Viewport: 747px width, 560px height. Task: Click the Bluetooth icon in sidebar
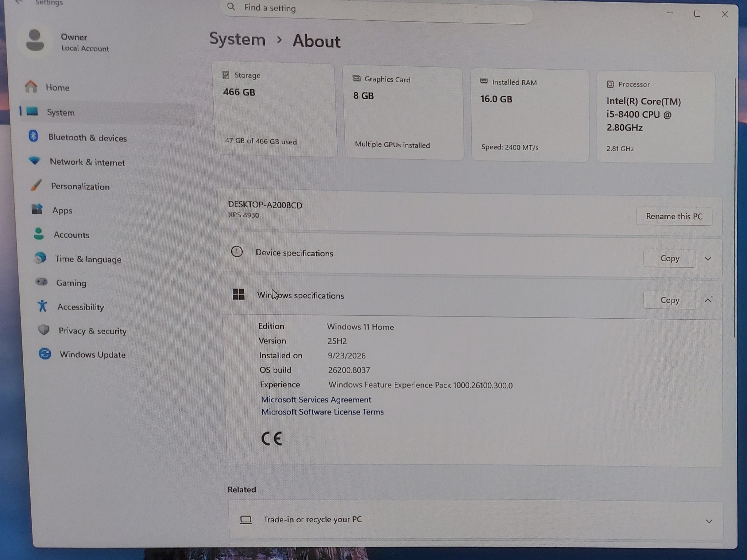33,136
